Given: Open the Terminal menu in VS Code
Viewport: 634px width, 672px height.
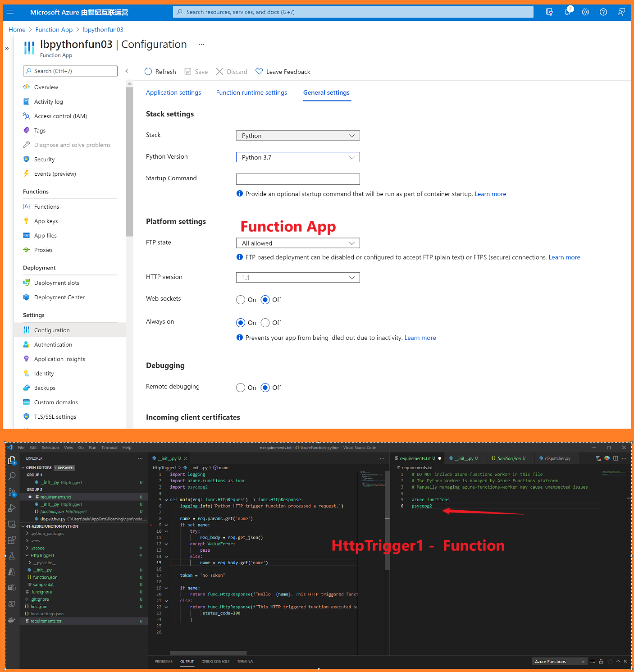Looking at the screenshot, I should [x=109, y=447].
